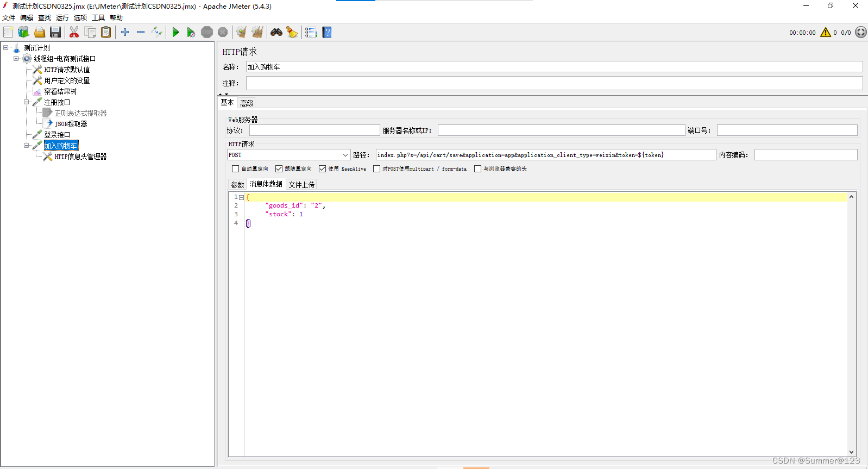The height and width of the screenshot is (469, 868).
Task: Collapse the 注册接口 tree node
Action: pos(27,102)
